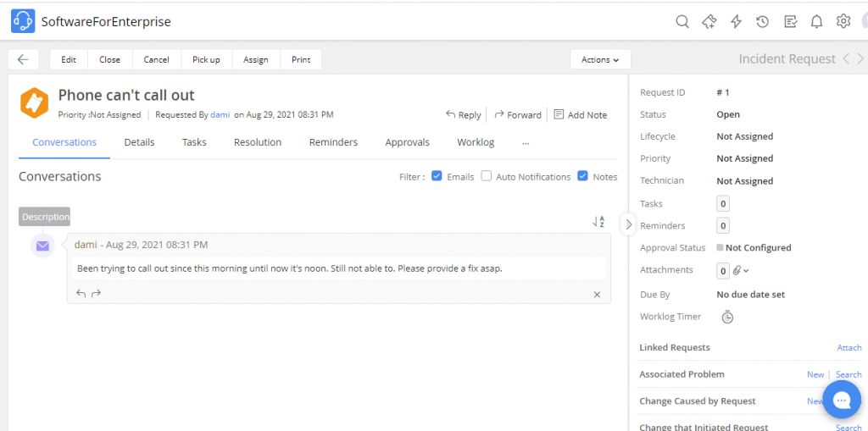
Task: Open the quick actions lightning bolt icon
Action: click(736, 22)
